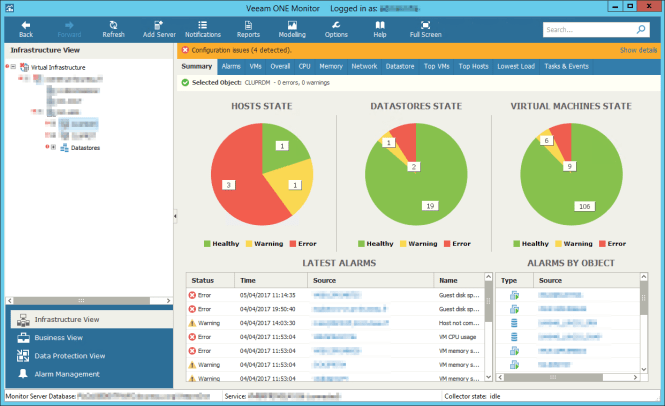Click Collector state: idle status entry

tap(472, 396)
